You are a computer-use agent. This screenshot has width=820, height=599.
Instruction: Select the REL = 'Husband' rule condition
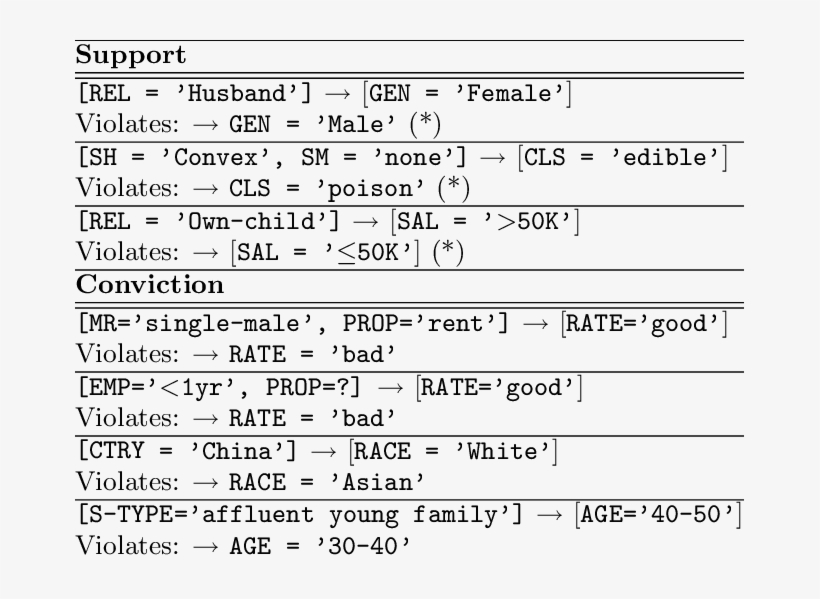click(194, 94)
